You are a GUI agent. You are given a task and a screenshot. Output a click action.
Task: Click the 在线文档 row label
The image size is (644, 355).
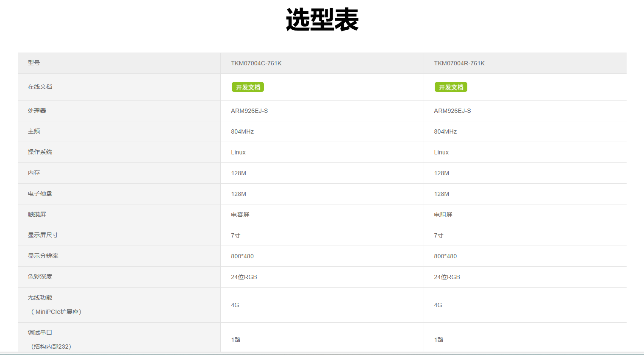(x=40, y=87)
